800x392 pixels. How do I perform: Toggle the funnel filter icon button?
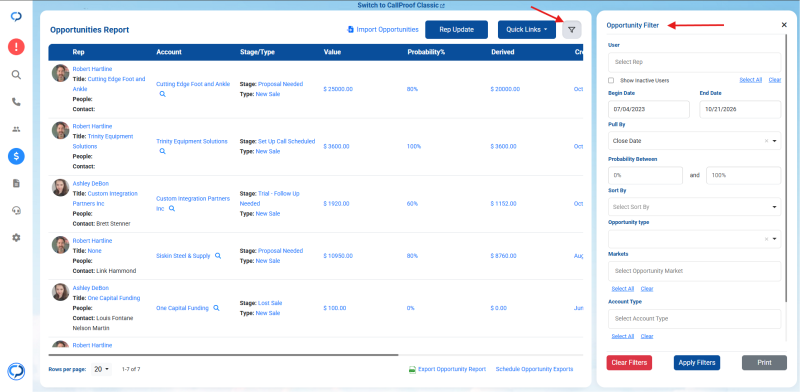coord(571,30)
